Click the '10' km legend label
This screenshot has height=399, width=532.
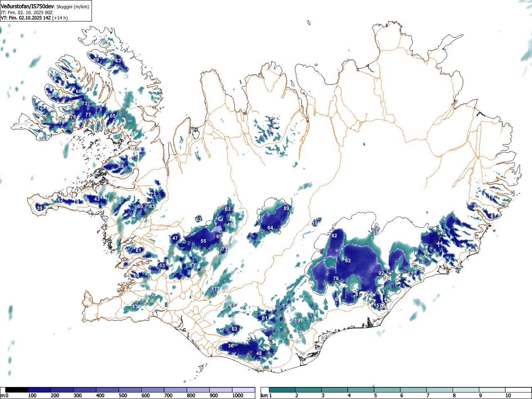(508, 396)
